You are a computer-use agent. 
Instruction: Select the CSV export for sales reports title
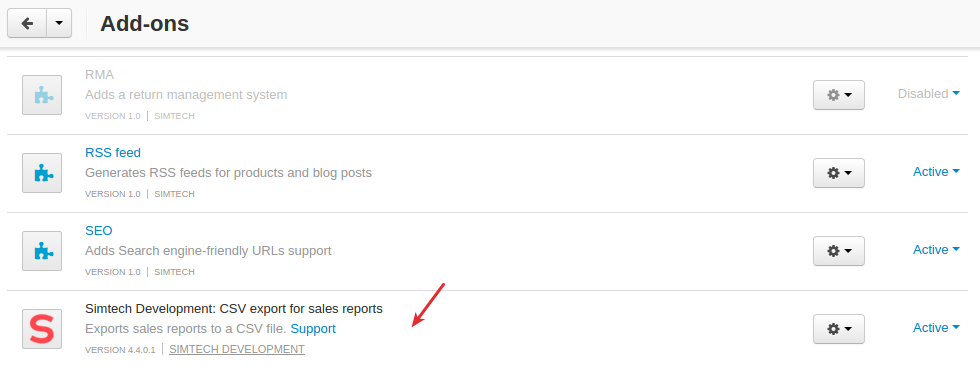pos(234,309)
